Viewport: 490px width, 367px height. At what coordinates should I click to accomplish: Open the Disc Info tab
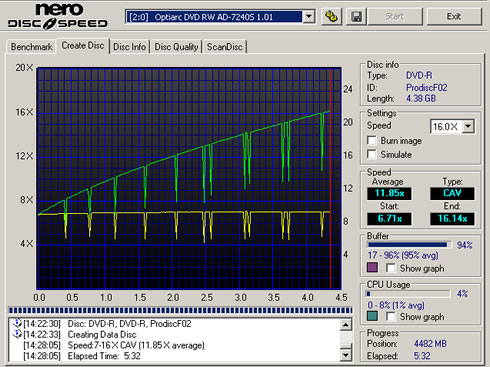pyautogui.click(x=129, y=47)
